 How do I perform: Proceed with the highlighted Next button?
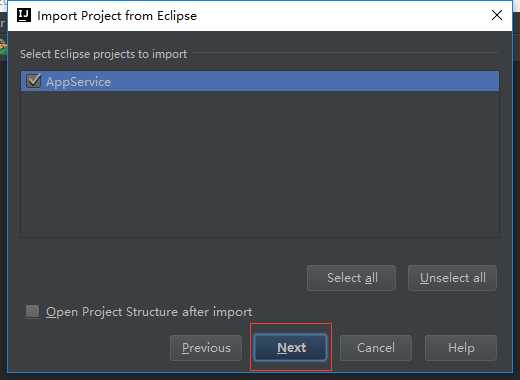291,347
